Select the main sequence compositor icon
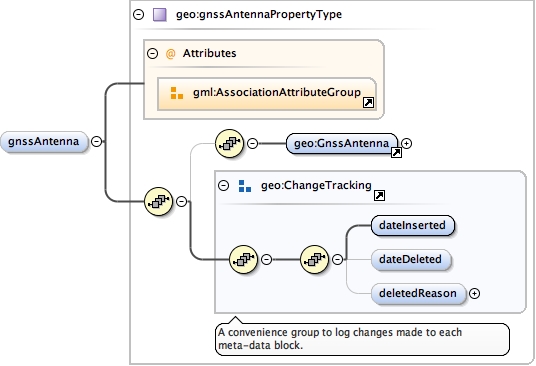536x366 pixels. 158,202
